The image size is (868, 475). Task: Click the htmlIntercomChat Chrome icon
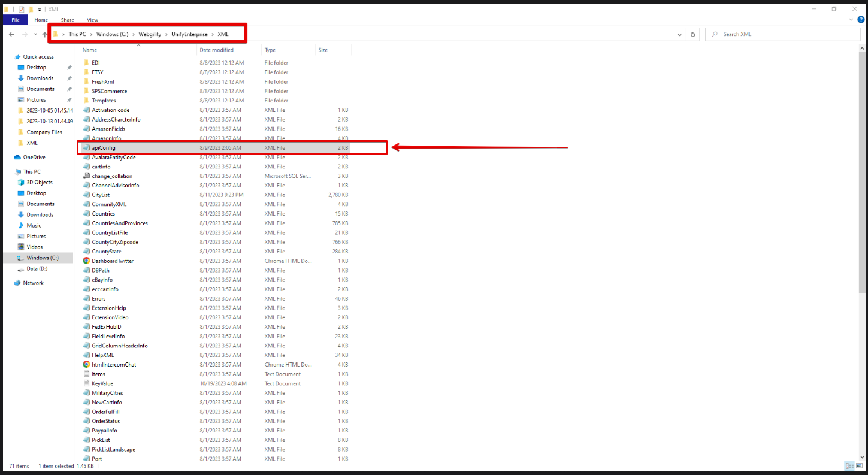pyautogui.click(x=86, y=364)
